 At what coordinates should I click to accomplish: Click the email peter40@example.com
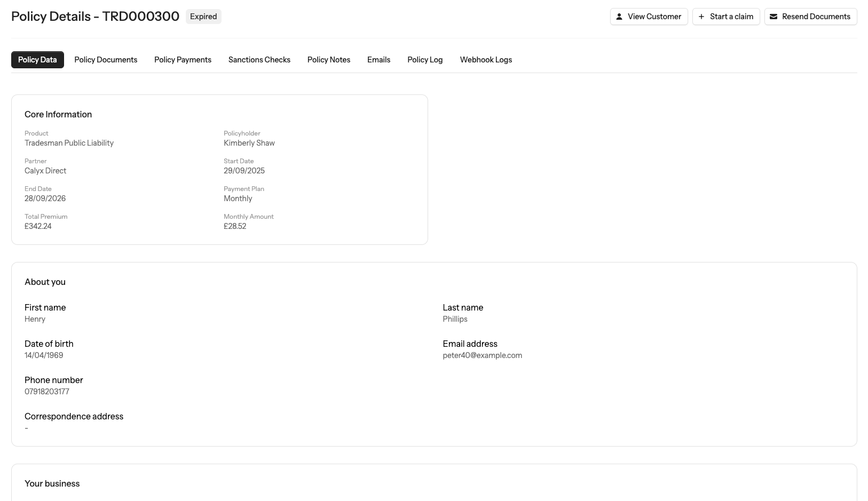pos(482,355)
